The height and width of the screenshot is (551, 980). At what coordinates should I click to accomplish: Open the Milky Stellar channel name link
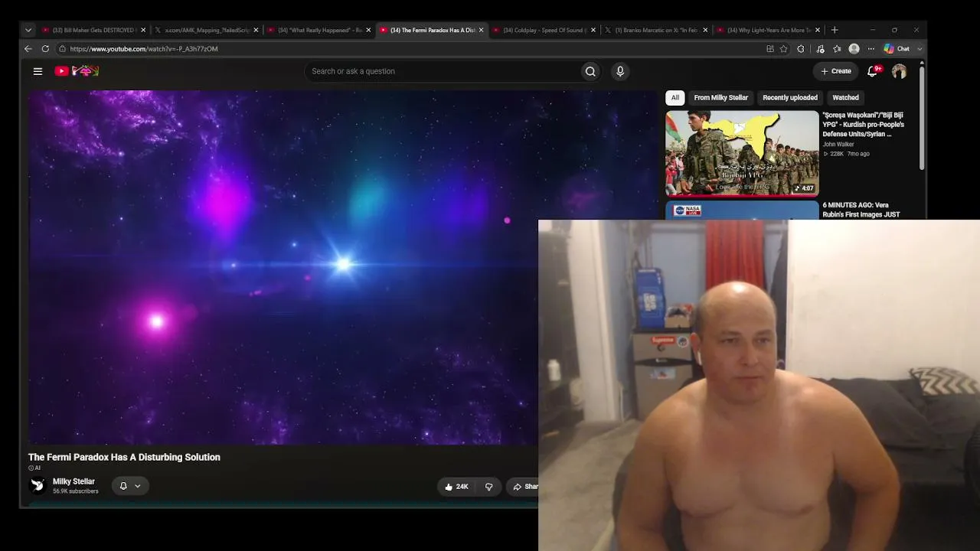[x=73, y=481]
